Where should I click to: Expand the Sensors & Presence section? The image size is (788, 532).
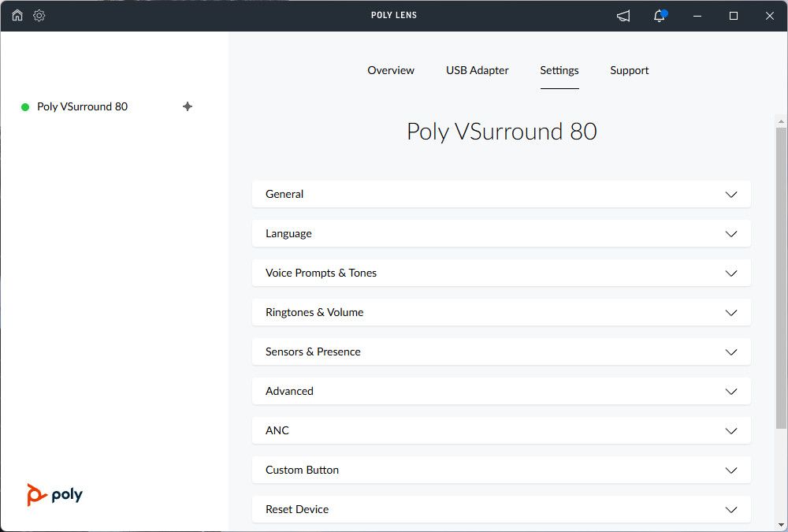point(501,352)
